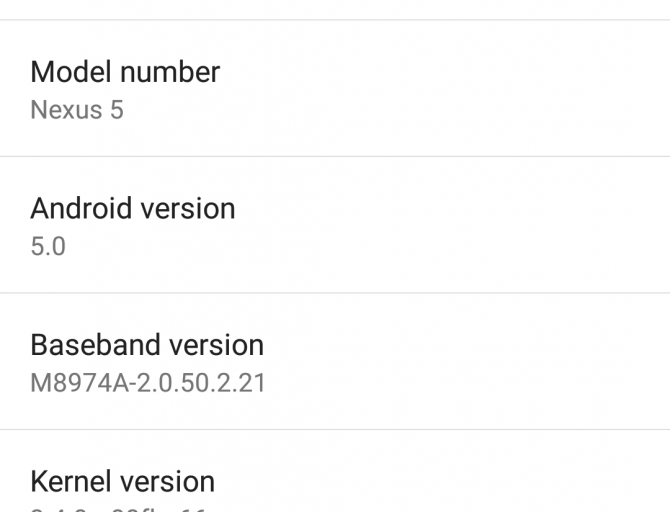Click the M8974A-2.0.50.2.21 baseband value
This screenshot has width=670, height=512.
click(x=148, y=383)
